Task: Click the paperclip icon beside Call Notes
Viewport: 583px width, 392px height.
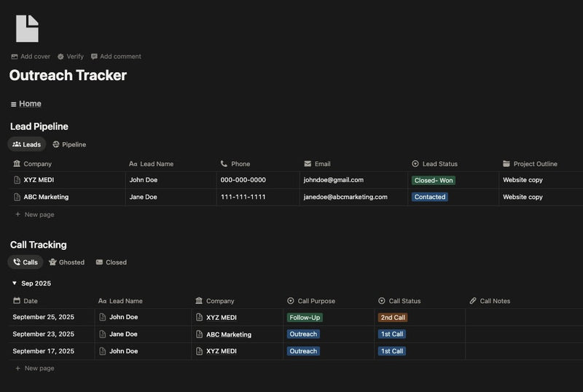Action: (473, 301)
